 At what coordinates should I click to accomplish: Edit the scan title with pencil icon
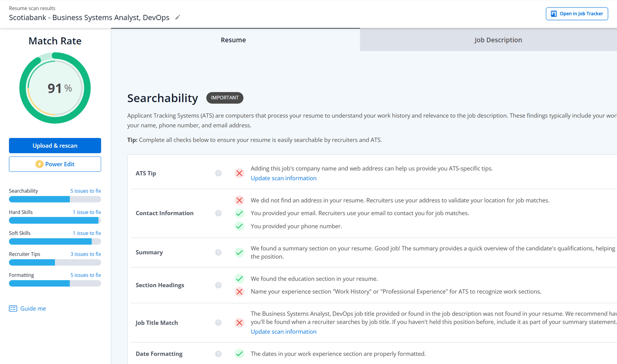tap(177, 18)
